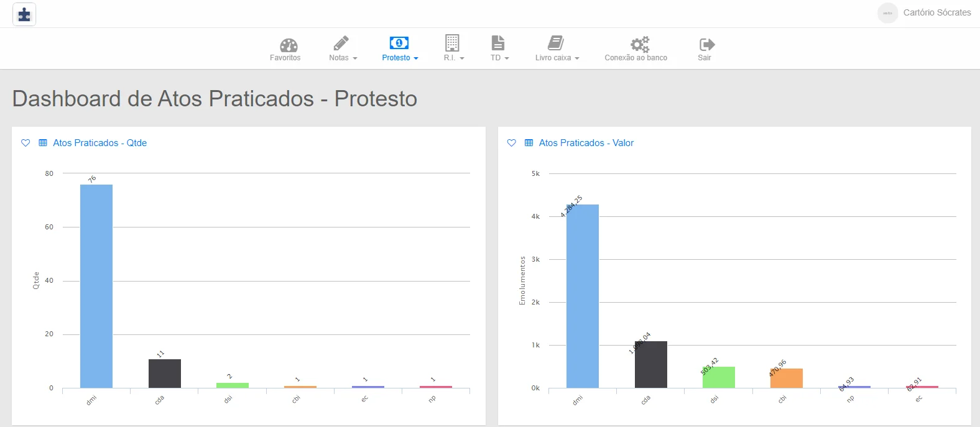The width and height of the screenshot is (980, 427).
Task: Click the user avatar beside Cartório Sócrates
Action: 887,13
